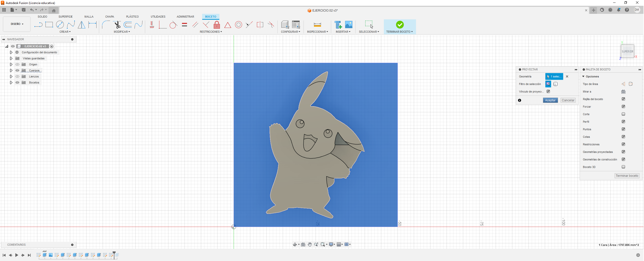Expand the Origen tree node
This screenshot has width=644, height=261.
click(11, 64)
